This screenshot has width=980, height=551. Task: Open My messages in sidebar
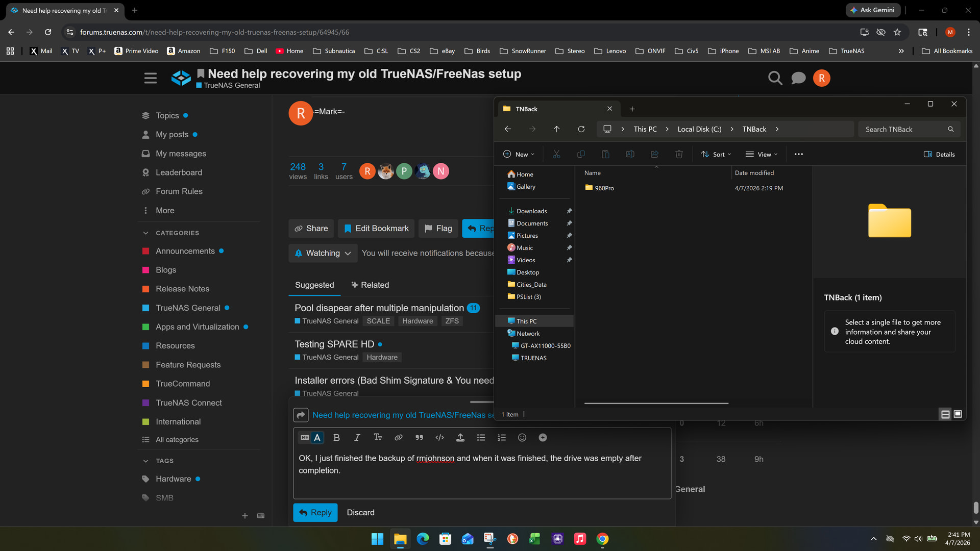tap(181, 154)
